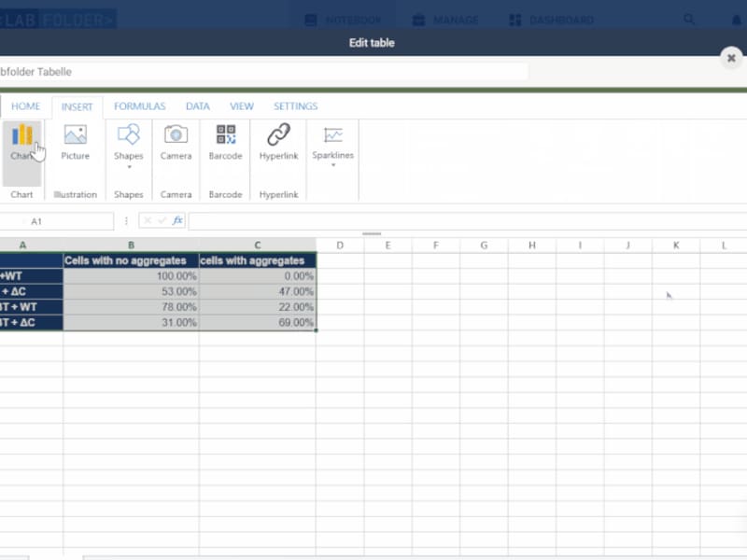
Task: Switch to the VIEW ribbon tab
Action: 242,106
